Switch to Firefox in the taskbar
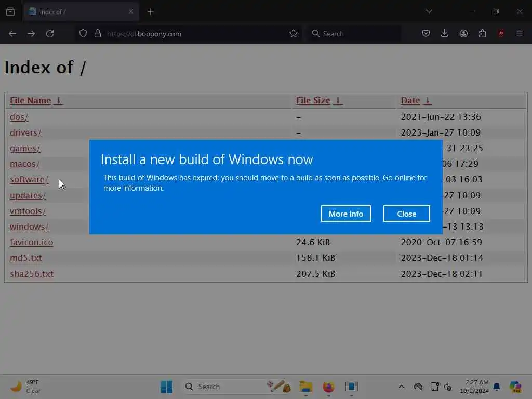This screenshot has height=399, width=532. coord(328,387)
